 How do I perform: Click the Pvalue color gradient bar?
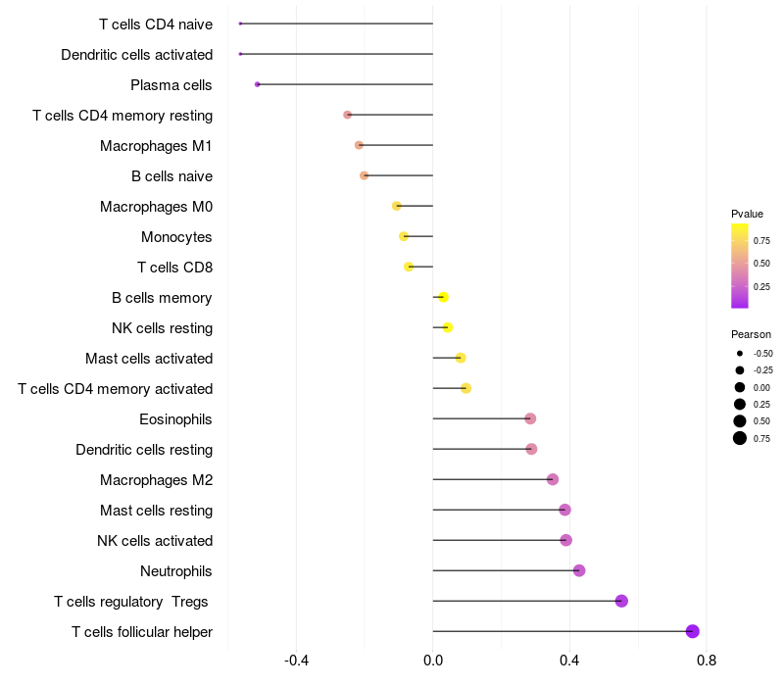(740, 266)
